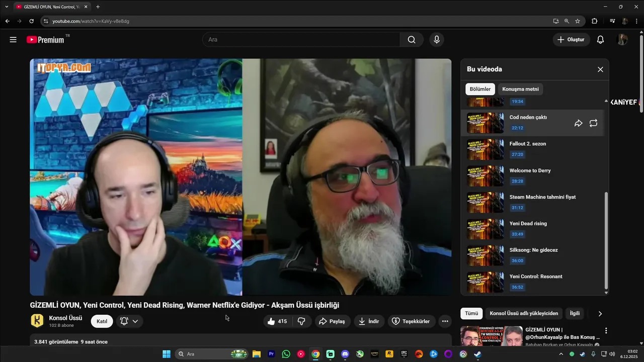Click the address bar URL

(91, 21)
